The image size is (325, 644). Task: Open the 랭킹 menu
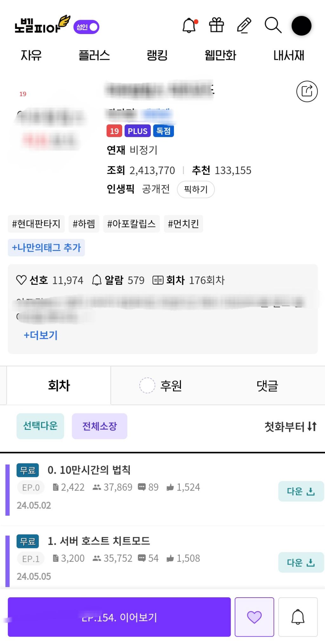(157, 55)
